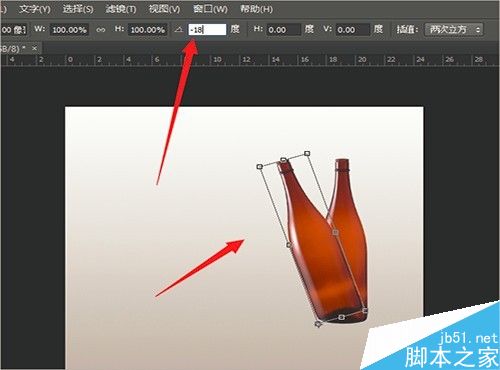Click the W: 100.00% width scale field

69,30
